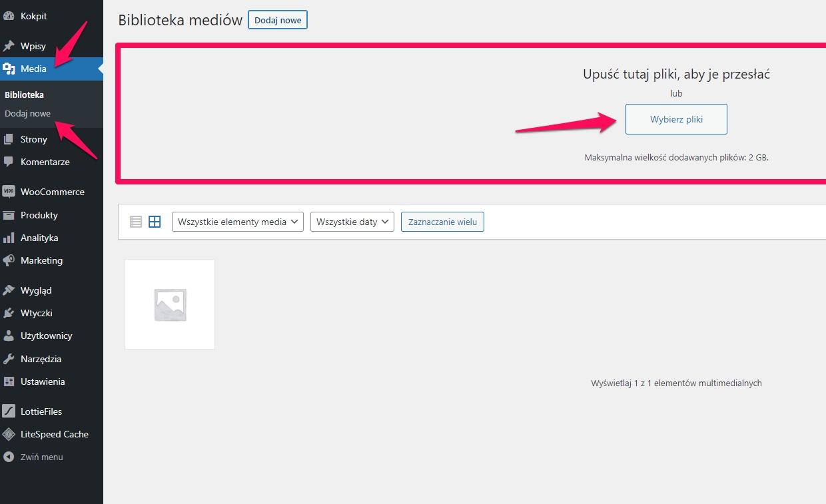Open the Komentarze menu label
Screen dimensions: 826x504
pyautogui.click(x=45, y=162)
